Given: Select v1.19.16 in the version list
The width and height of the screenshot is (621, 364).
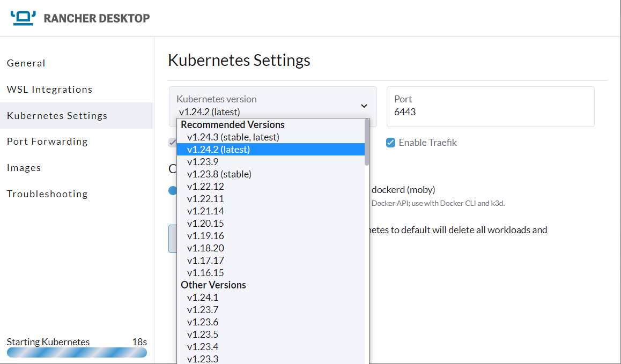Looking at the screenshot, I should (x=270, y=236).
